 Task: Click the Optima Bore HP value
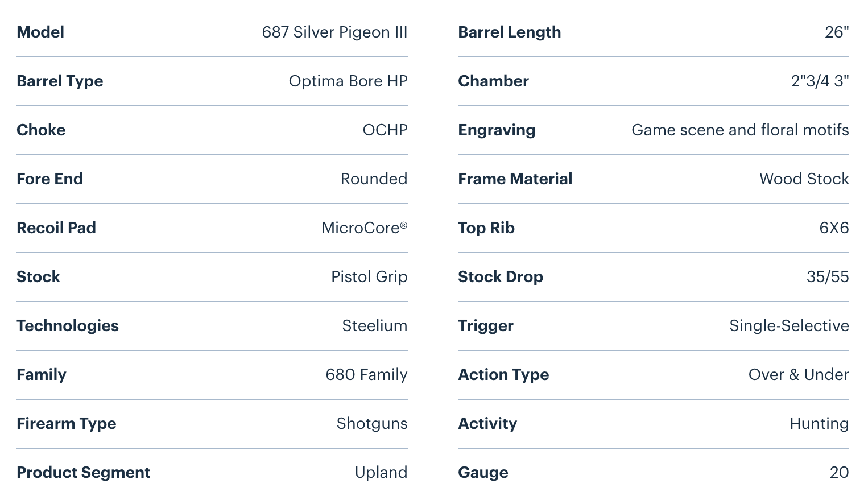[x=348, y=81]
